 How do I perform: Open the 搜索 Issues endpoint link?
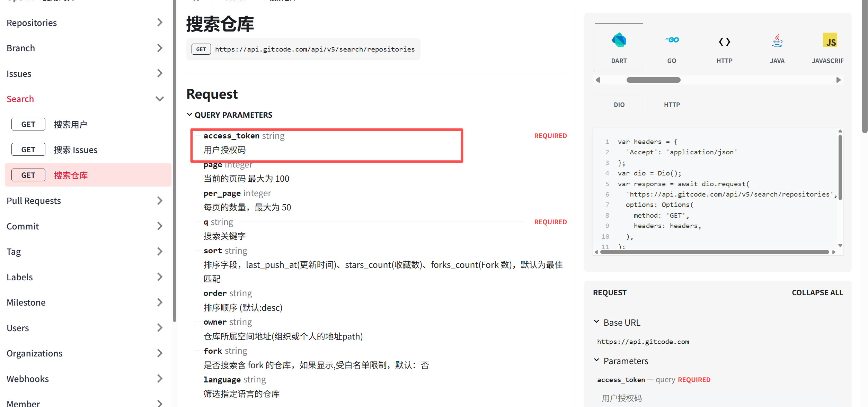[x=76, y=150]
